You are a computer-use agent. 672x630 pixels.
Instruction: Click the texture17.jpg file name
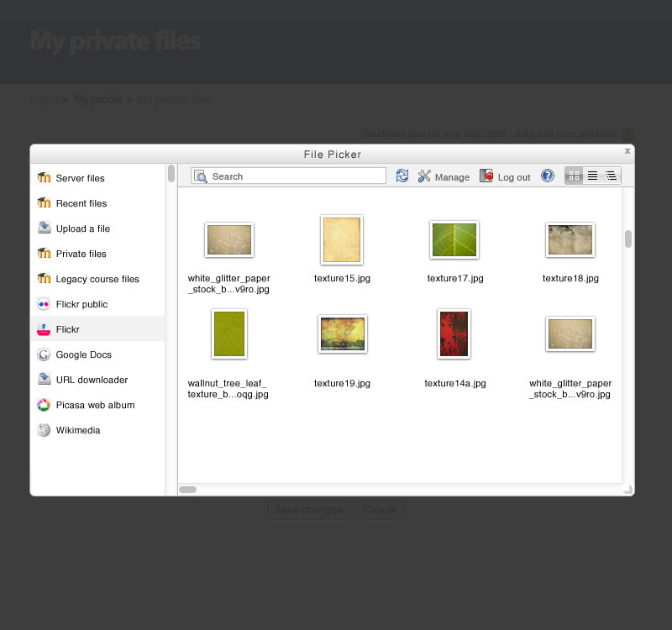click(x=455, y=278)
